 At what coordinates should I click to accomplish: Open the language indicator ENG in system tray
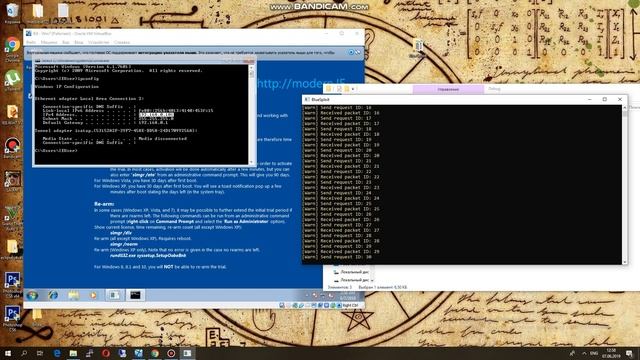tap(594, 353)
